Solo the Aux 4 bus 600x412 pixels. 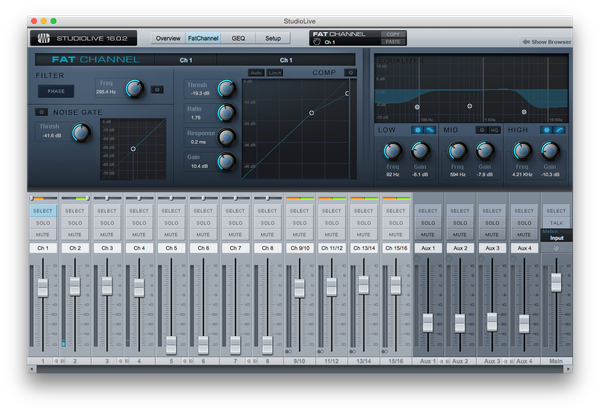(524, 223)
